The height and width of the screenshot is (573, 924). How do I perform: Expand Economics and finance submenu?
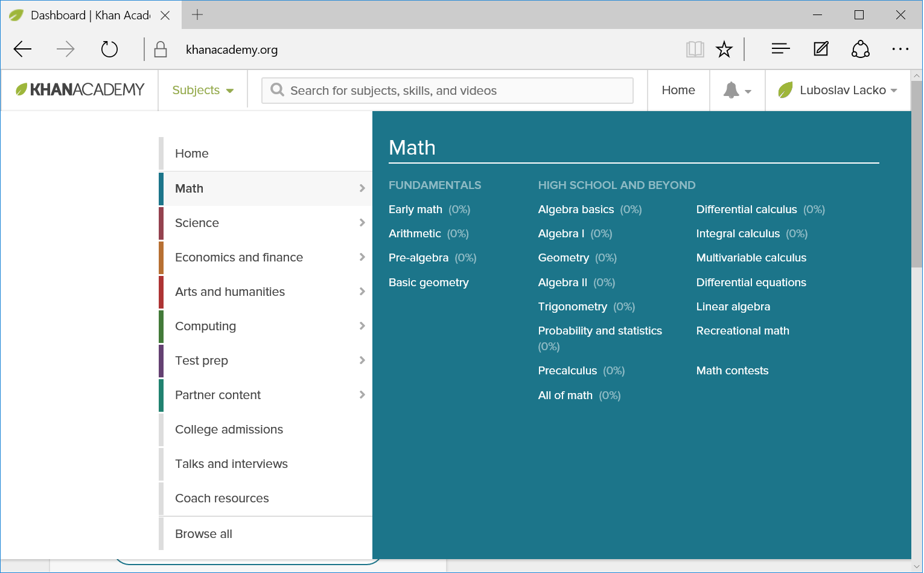266,257
